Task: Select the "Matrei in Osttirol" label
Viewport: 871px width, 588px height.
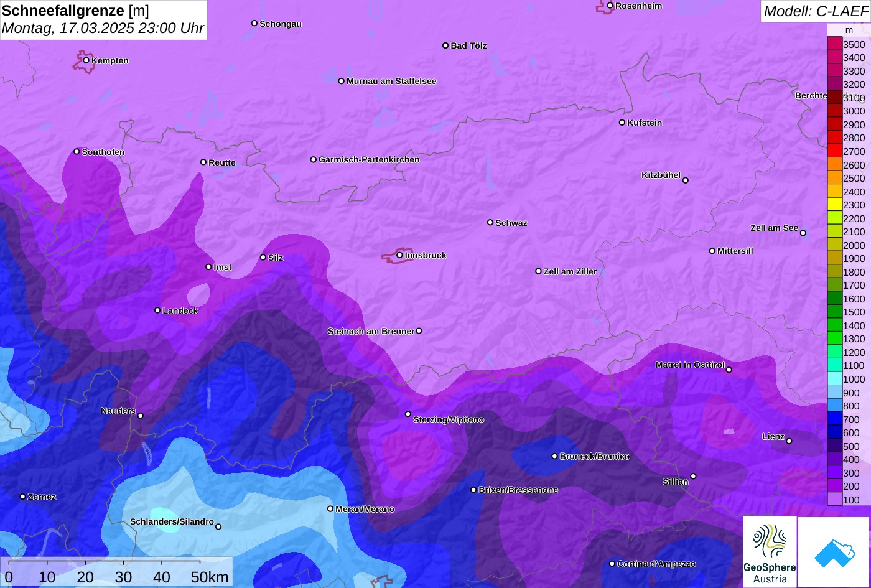Action: [690, 365]
